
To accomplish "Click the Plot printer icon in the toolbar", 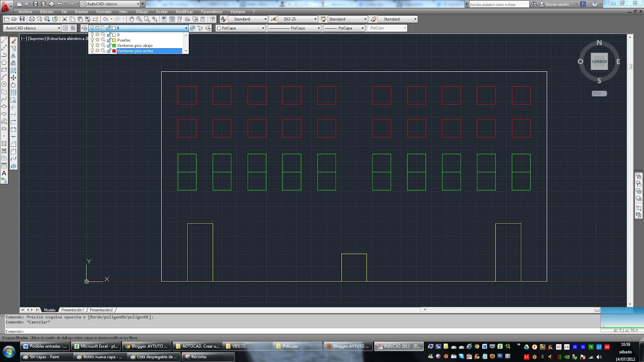I will (x=32, y=19).
